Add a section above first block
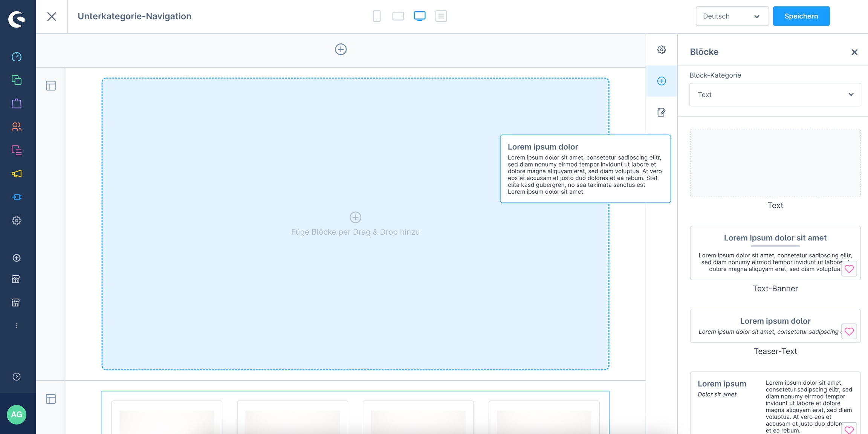The height and width of the screenshot is (434, 868). click(341, 49)
